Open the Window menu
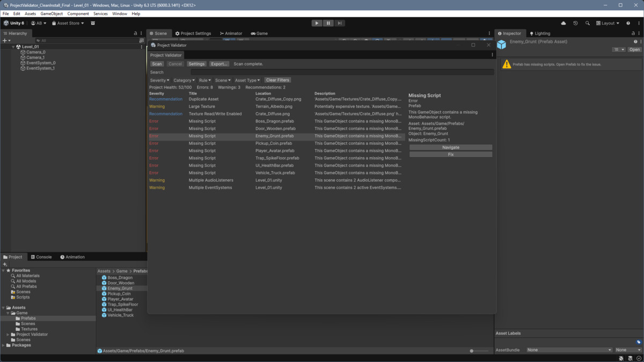The image size is (644, 362). tap(120, 13)
